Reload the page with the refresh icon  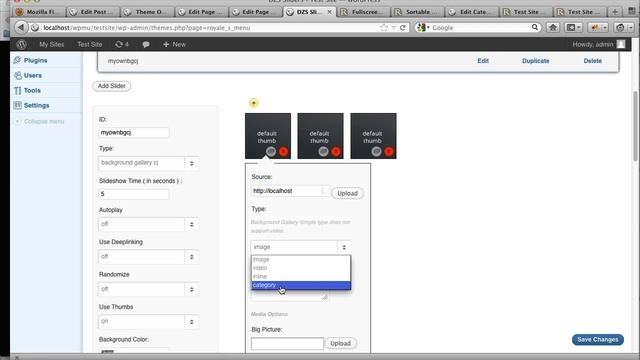click(x=403, y=28)
